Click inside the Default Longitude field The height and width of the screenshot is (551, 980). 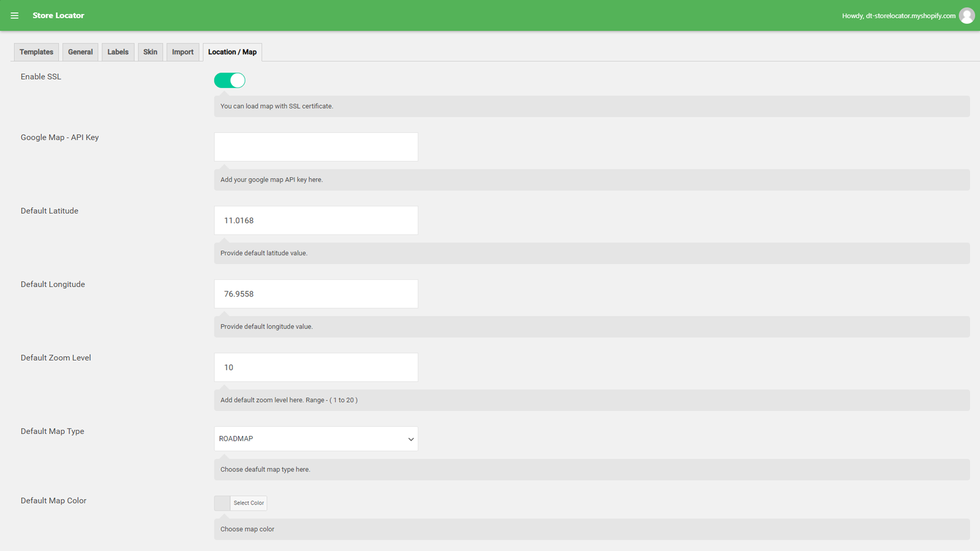315,294
